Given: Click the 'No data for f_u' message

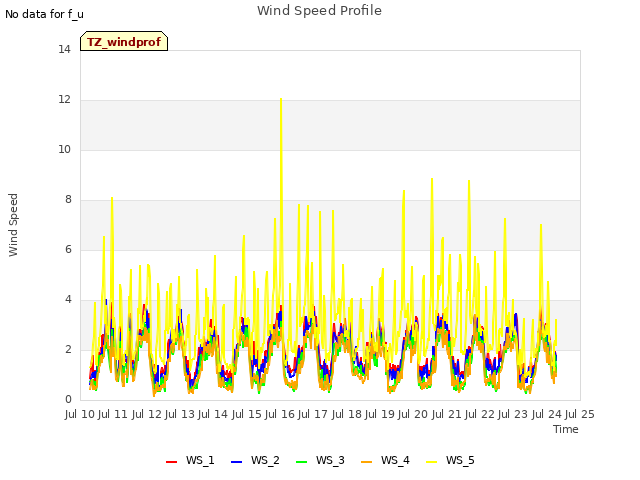Looking at the screenshot, I should (44, 14).
